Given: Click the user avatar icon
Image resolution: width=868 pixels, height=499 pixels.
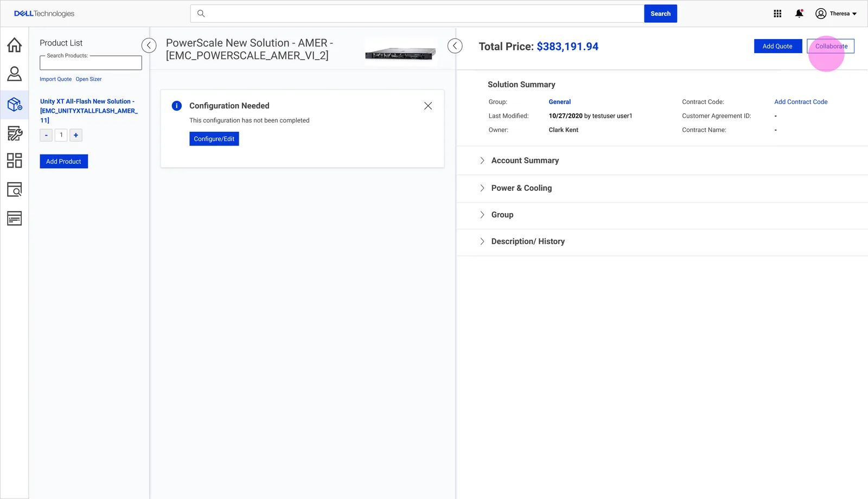Looking at the screenshot, I should click(x=821, y=14).
